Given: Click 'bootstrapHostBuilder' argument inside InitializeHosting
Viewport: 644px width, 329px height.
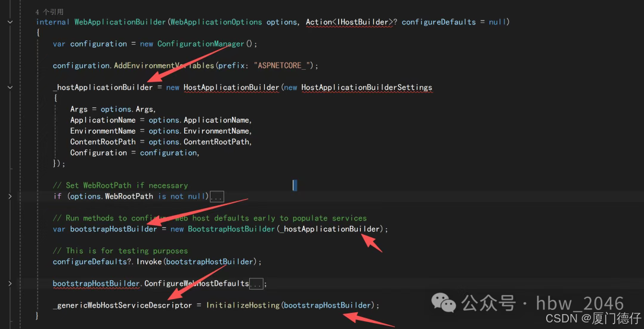Looking at the screenshot, I should (x=327, y=306).
